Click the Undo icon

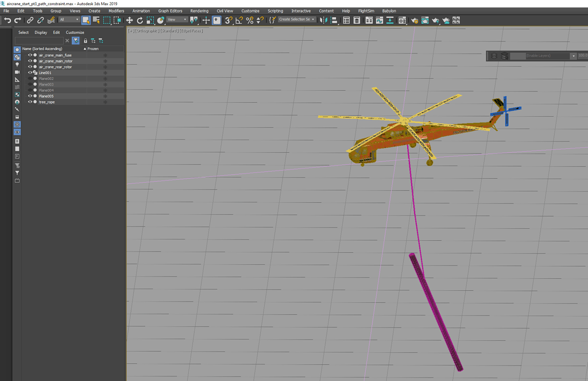pos(8,20)
